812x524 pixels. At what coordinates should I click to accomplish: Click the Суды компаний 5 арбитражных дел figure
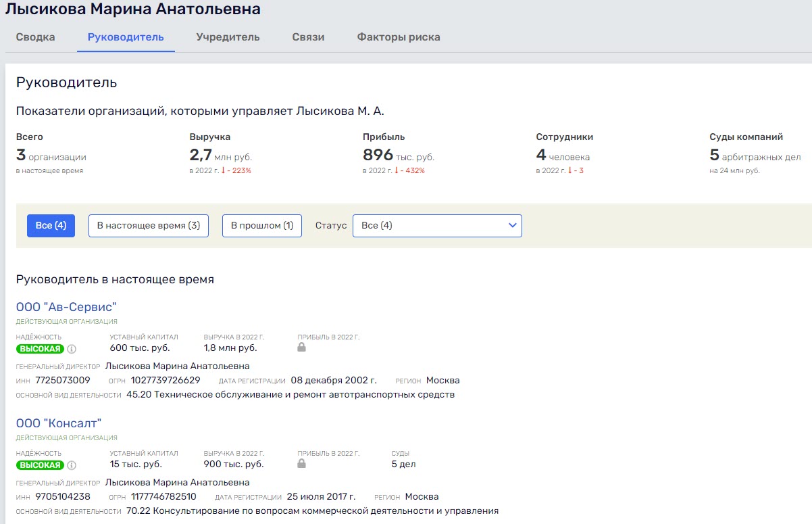click(x=755, y=156)
